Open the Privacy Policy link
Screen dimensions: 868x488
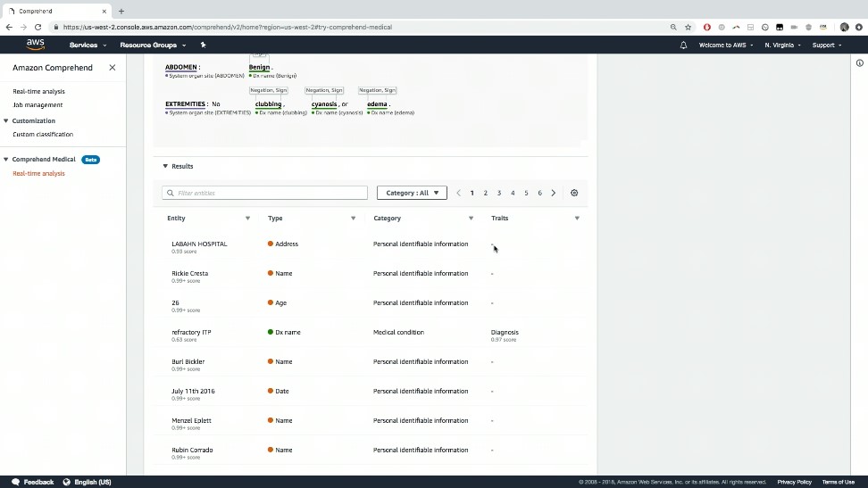click(x=795, y=482)
